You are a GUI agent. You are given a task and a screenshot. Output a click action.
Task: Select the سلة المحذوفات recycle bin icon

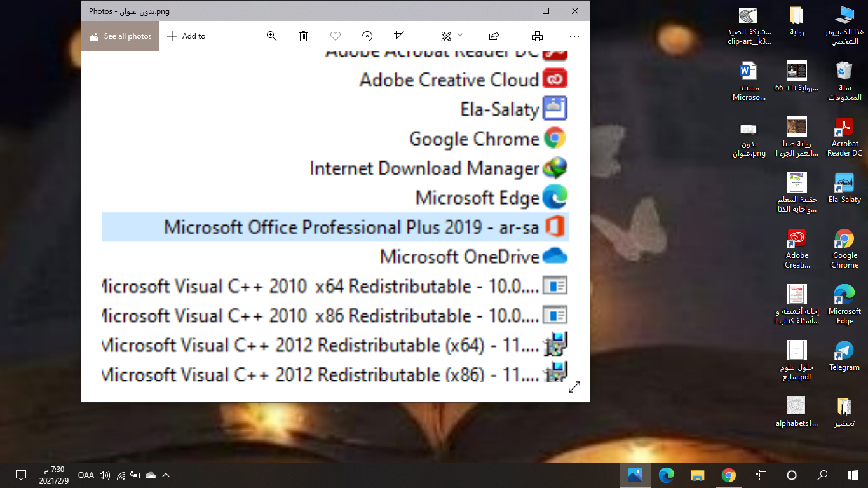844,81
